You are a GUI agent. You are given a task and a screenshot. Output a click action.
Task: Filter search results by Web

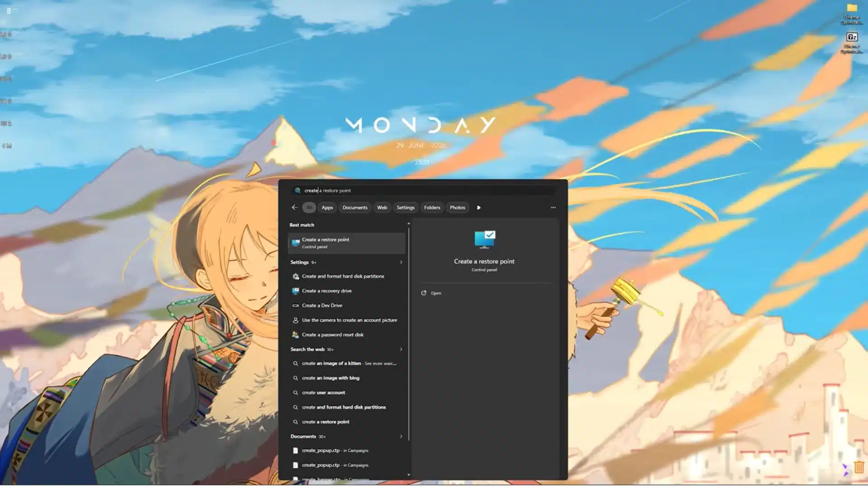pos(382,207)
